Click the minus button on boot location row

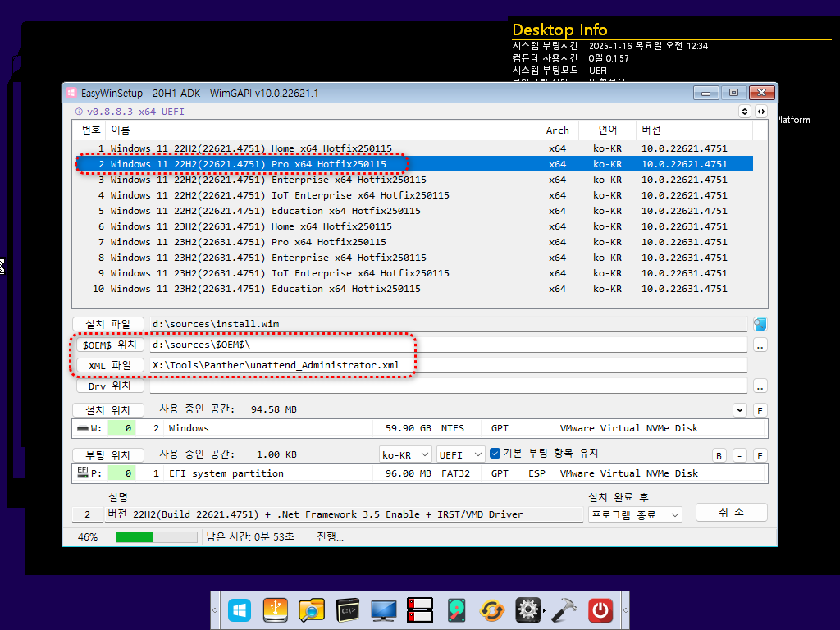(739, 456)
